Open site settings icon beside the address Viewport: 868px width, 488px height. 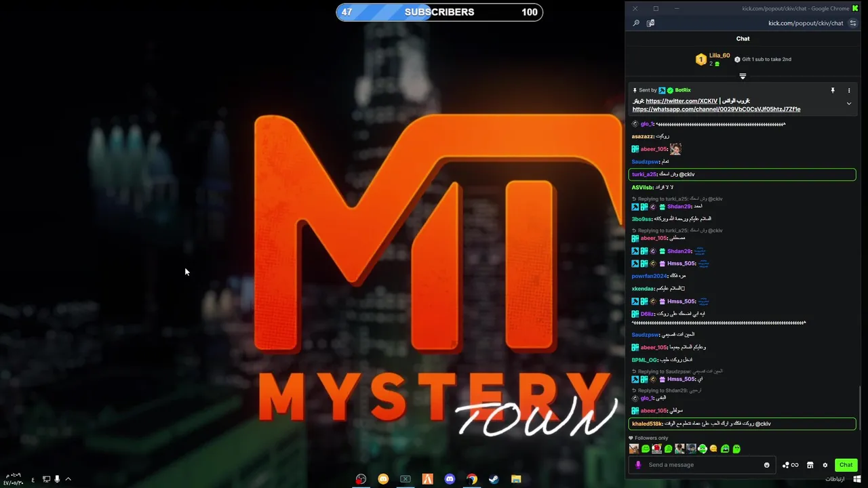853,23
